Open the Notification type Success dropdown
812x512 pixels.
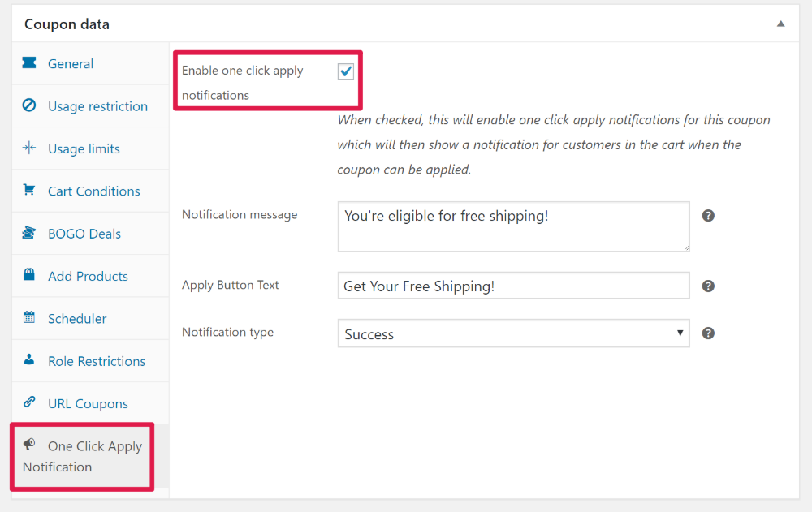click(x=513, y=333)
